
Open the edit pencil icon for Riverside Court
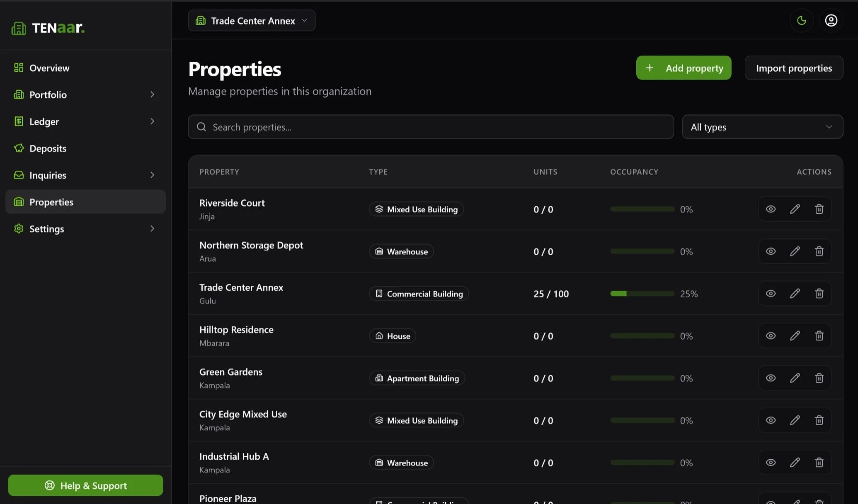795,209
